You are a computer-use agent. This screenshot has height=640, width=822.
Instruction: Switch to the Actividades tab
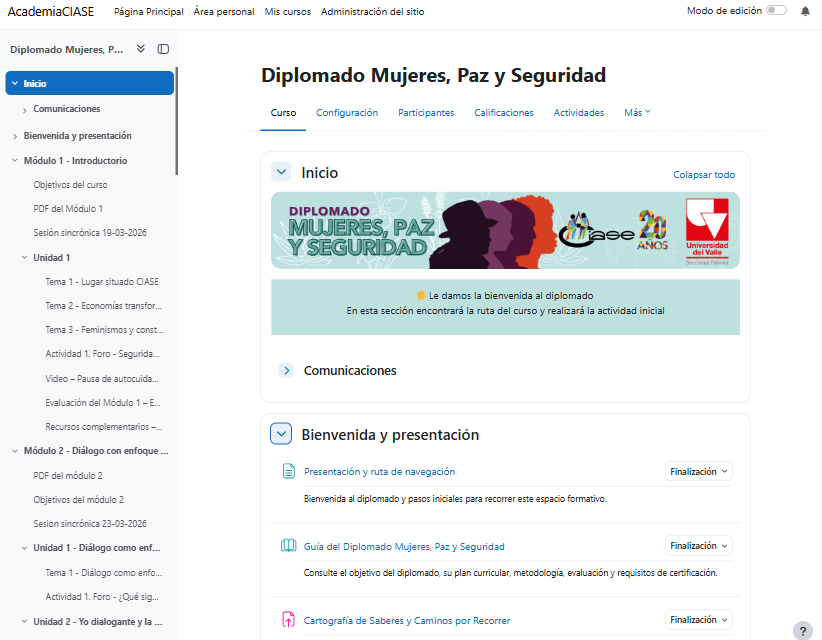click(578, 113)
